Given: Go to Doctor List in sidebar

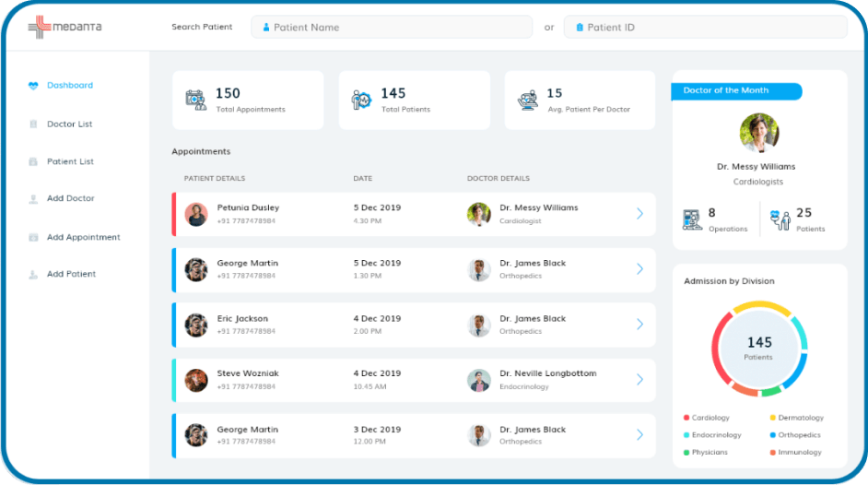Looking at the screenshot, I should coord(70,124).
